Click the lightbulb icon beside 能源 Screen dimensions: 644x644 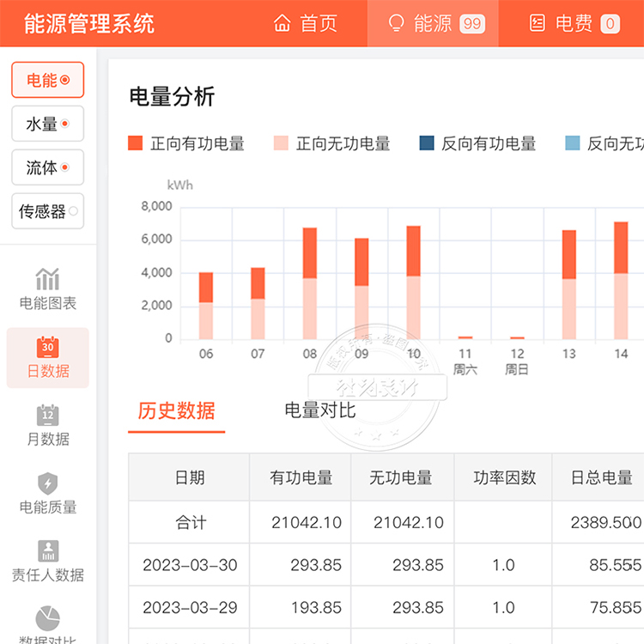(397, 23)
